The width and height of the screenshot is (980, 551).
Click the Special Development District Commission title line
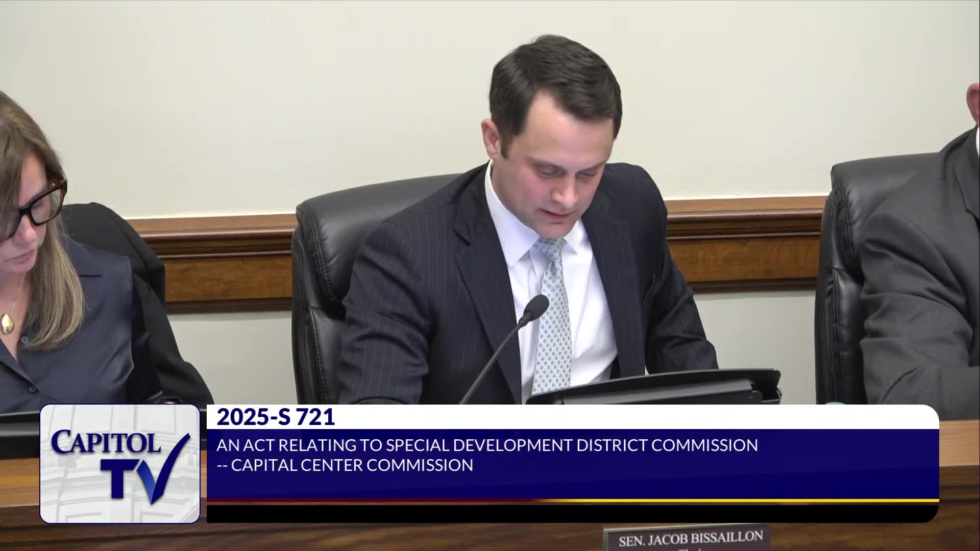click(x=487, y=445)
